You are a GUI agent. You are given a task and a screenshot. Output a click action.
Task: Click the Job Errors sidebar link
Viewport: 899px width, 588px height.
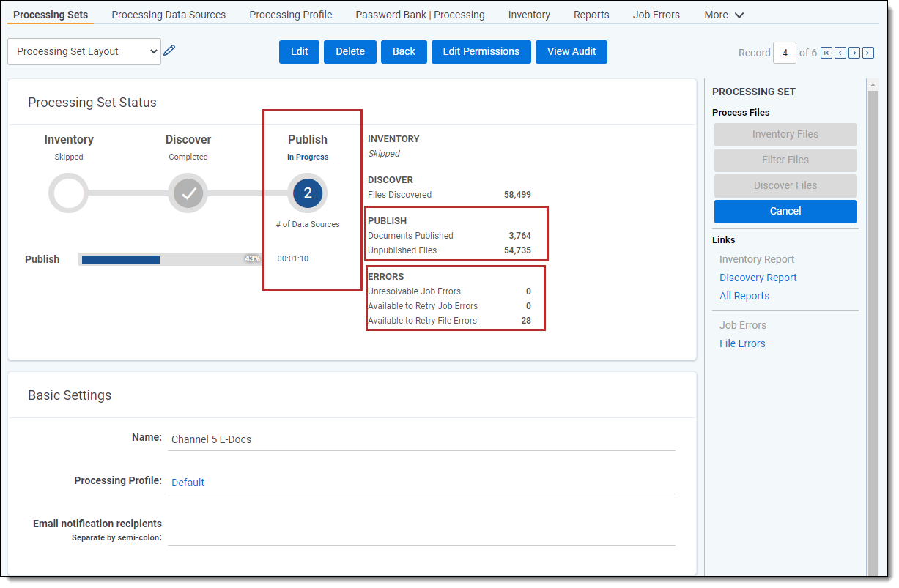[x=743, y=325]
